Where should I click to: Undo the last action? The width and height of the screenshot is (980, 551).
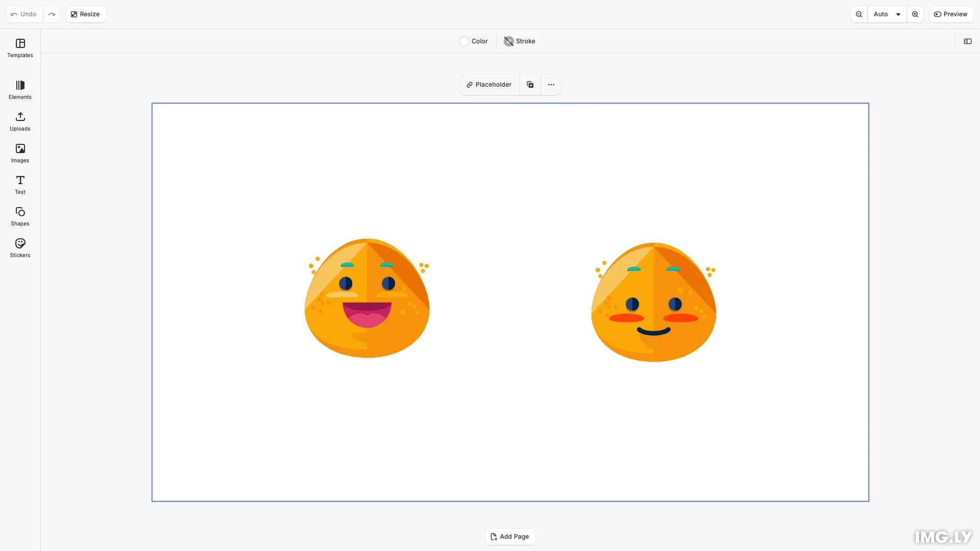(x=22, y=14)
